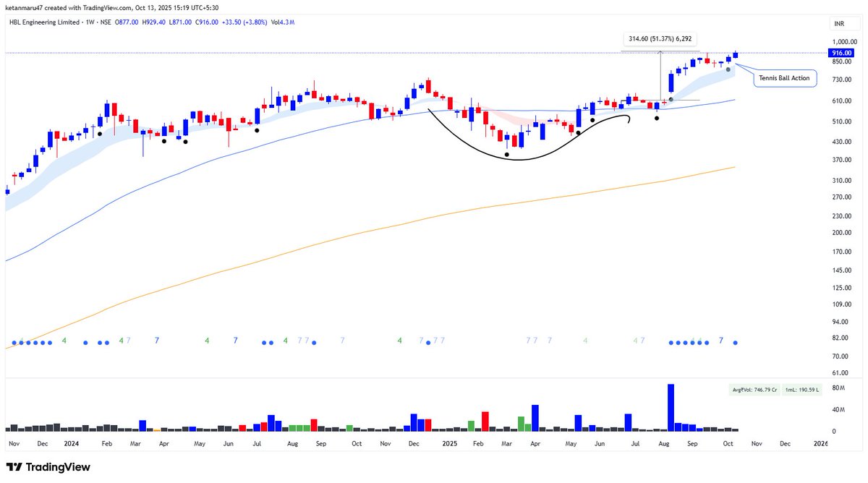Click the 230.00 price axis label
Viewport: 868px width, 483px height.
841,216
